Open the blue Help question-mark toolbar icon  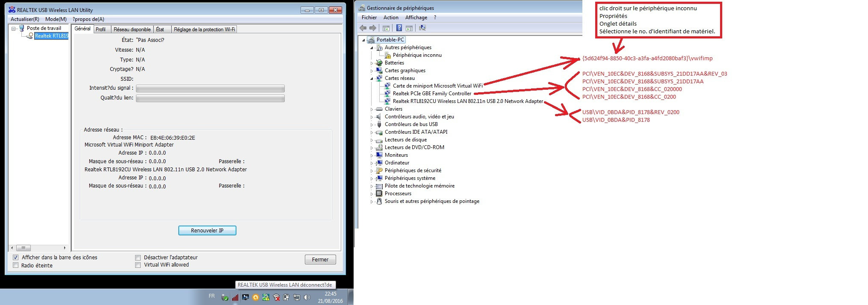coord(399,28)
